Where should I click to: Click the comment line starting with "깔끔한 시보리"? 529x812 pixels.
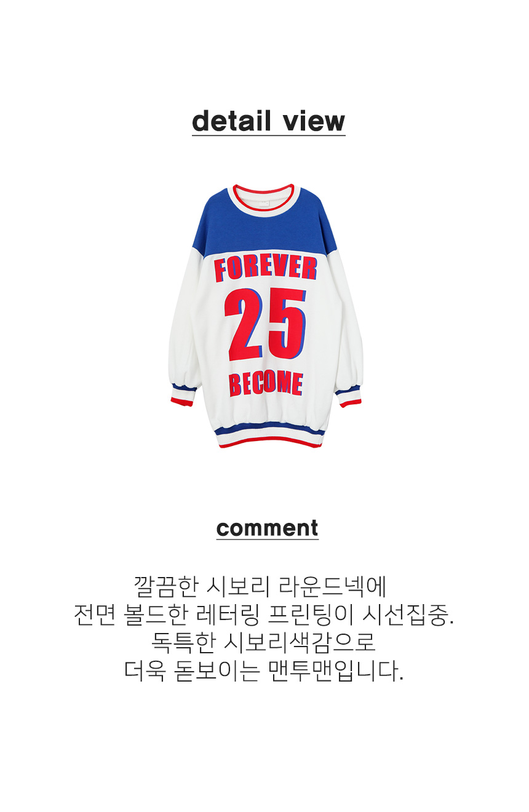coord(260,586)
